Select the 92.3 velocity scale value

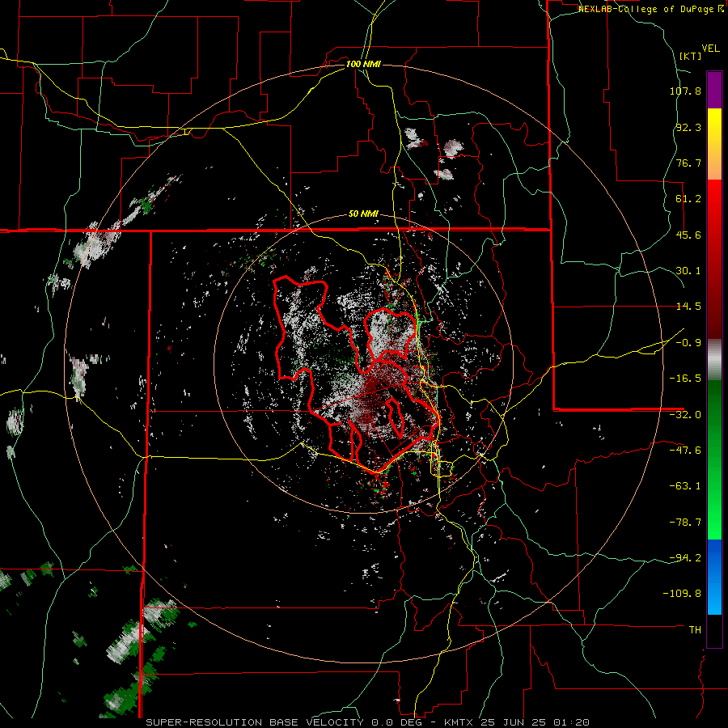click(x=688, y=127)
